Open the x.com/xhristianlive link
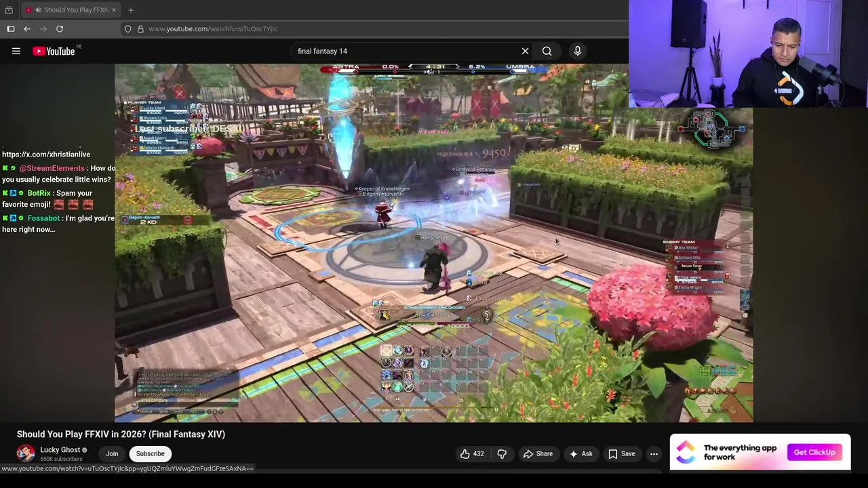 [x=46, y=155]
